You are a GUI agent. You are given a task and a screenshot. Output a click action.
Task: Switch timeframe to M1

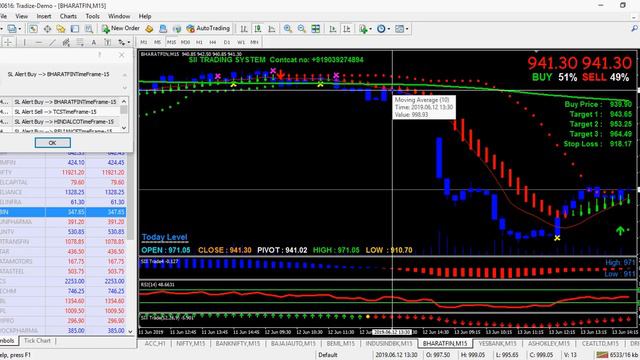coord(144,42)
